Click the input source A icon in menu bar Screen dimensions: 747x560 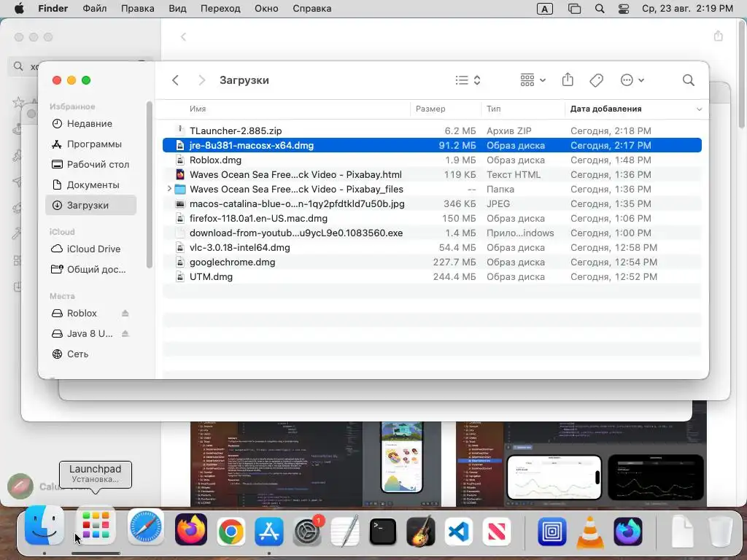(x=544, y=9)
